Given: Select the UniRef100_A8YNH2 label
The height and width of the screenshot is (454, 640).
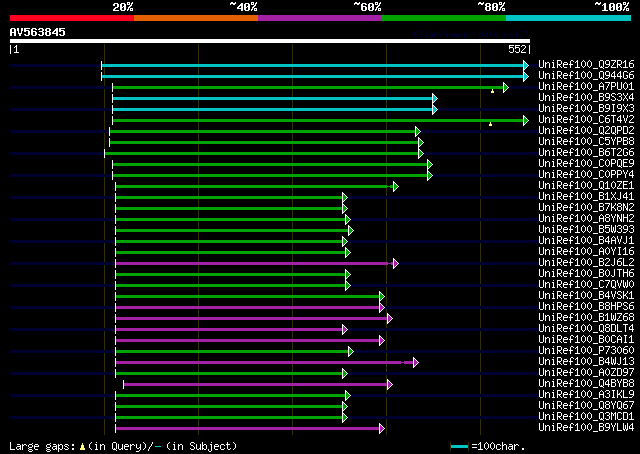Looking at the screenshot, I should 586,219.
